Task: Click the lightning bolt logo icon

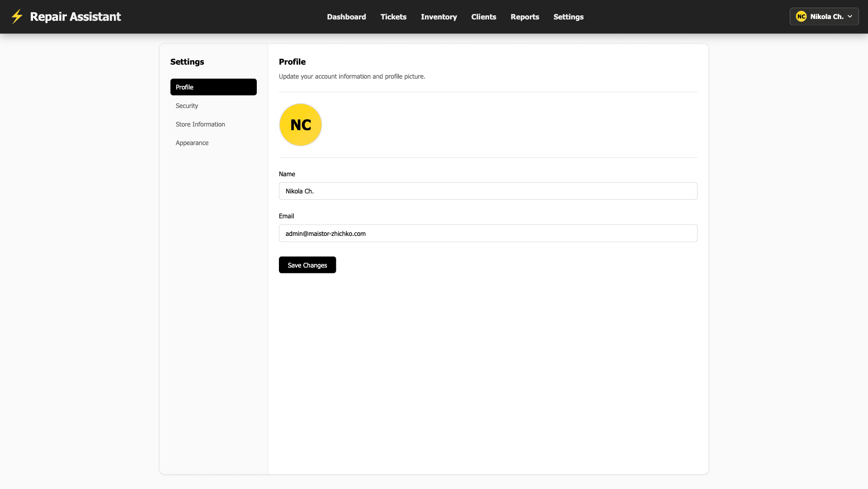Action: coord(17,16)
